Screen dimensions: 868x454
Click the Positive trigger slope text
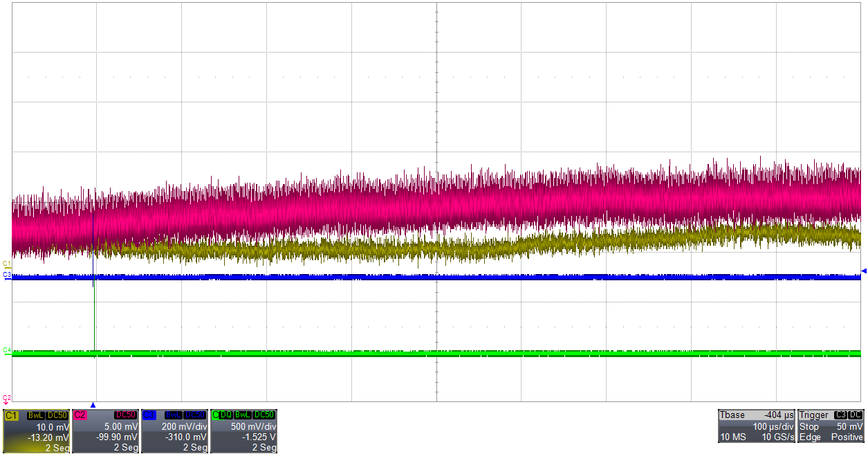point(847,437)
